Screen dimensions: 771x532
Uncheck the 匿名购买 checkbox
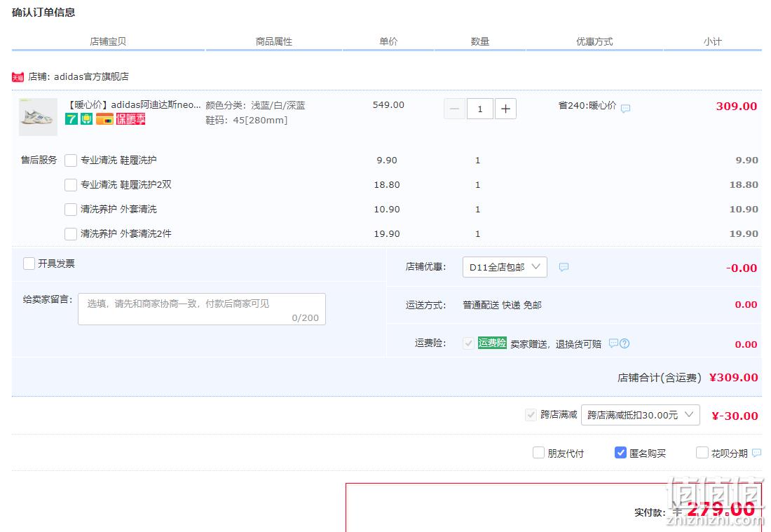pyautogui.click(x=620, y=453)
